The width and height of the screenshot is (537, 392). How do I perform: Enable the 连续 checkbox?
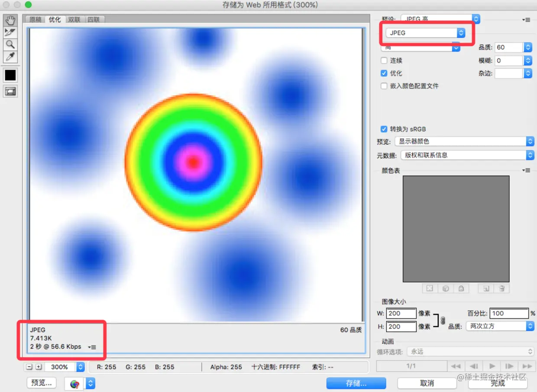pos(384,61)
